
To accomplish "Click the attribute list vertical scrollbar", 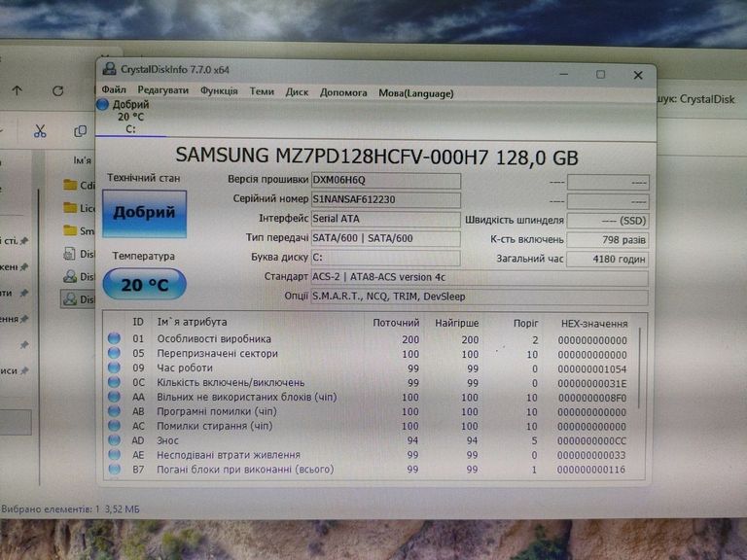I will tap(639, 369).
